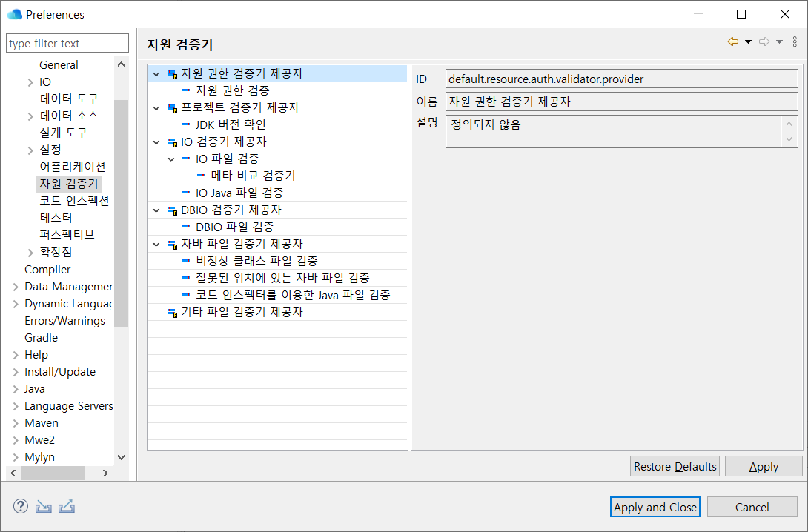This screenshot has width=808, height=532.
Task: Click the provider icon beside 기타 파일 검증기 제공자
Action: pos(170,311)
